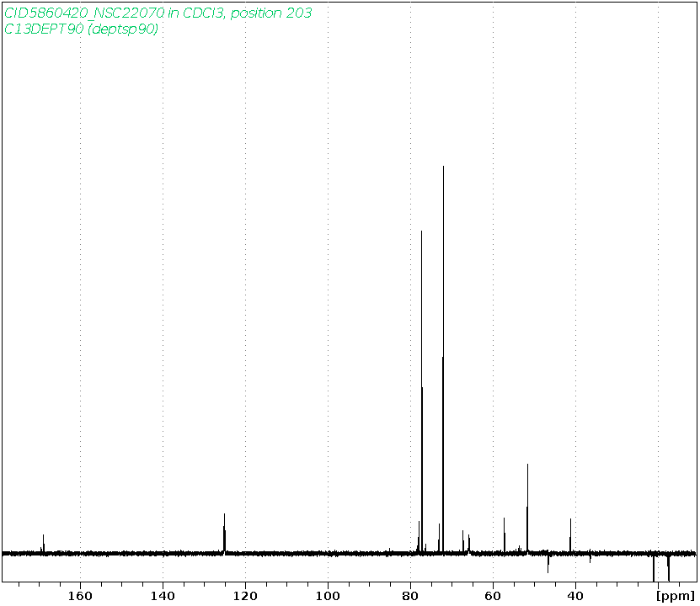
Task: Click the second tallest peak near 77 ppm
Action: pos(422,392)
